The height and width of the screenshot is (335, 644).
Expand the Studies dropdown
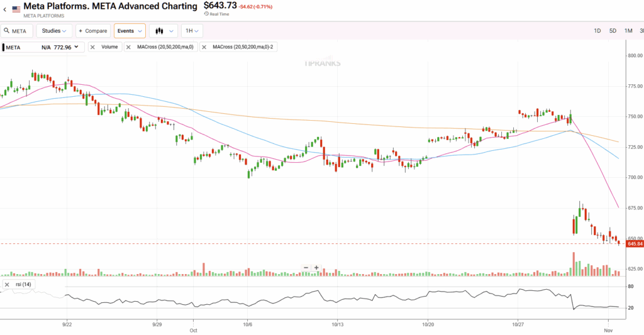(54, 31)
